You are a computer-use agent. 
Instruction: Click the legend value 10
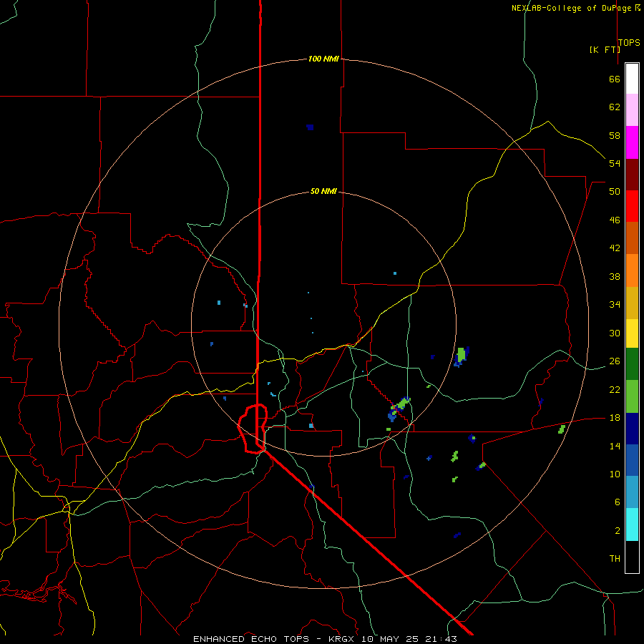(x=615, y=474)
